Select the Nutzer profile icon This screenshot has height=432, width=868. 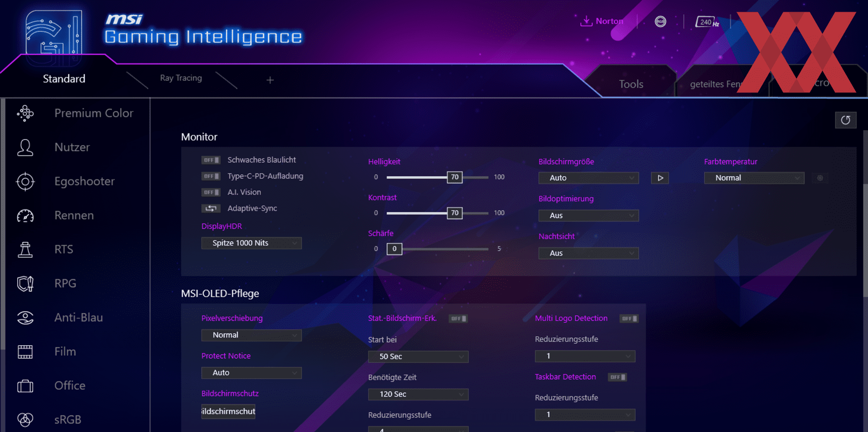tap(25, 147)
